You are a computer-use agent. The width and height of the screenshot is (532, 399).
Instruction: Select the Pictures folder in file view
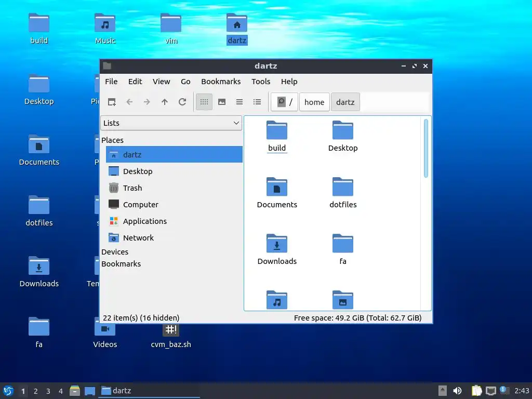coord(343,300)
